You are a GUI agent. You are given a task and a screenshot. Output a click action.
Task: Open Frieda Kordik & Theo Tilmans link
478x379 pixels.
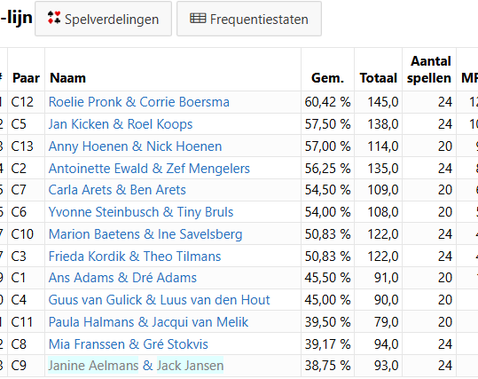coord(135,256)
